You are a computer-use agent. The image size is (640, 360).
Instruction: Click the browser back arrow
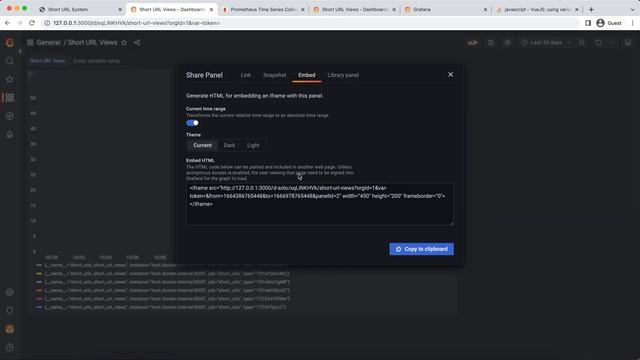7,23
